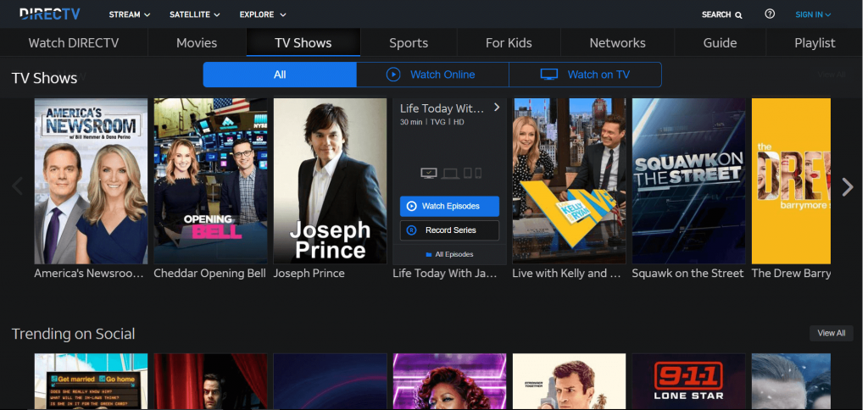Expand the SATELLITE dropdown menu
The width and height of the screenshot is (868, 410).
195,15
